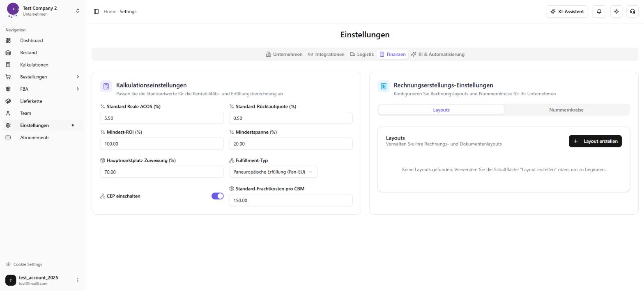Viewport: 644px width, 291px height.
Task: Toggle the sidebar panel icon
Action: [x=97, y=11]
